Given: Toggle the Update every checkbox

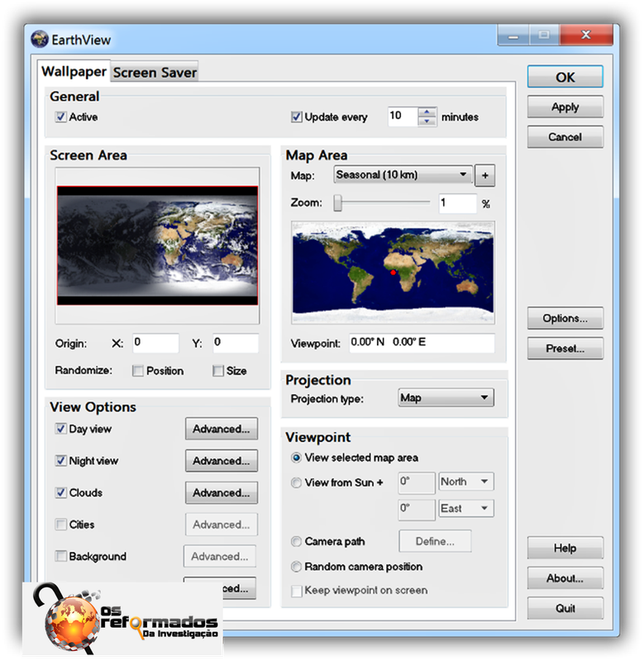Looking at the screenshot, I should pos(297,117).
